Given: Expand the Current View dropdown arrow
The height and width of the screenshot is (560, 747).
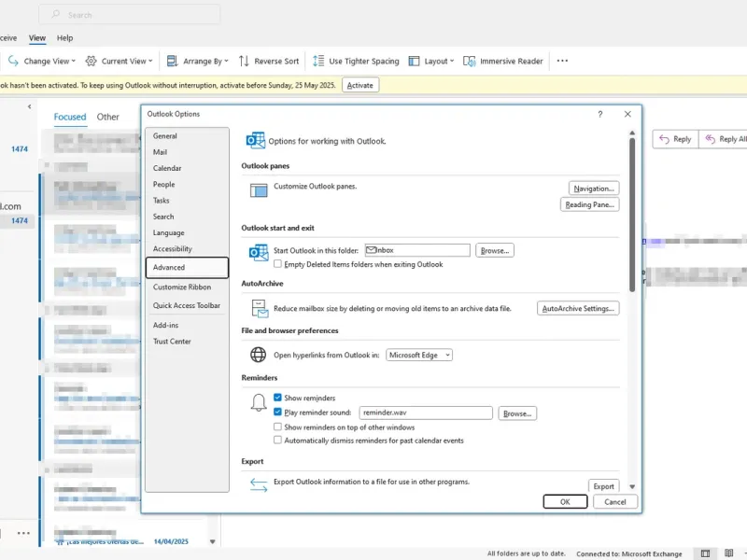Looking at the screenshot, I should click(x=150, y=61).
